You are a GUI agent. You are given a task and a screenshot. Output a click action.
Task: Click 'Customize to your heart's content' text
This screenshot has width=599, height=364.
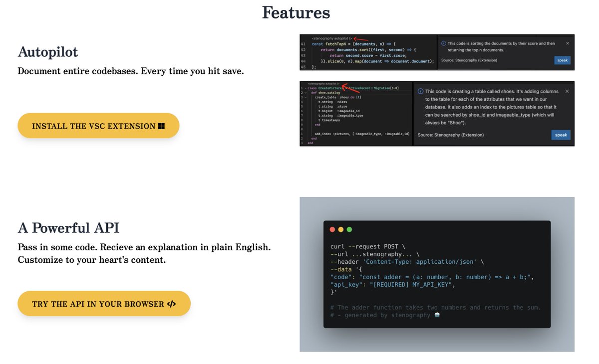click(92, 260)
